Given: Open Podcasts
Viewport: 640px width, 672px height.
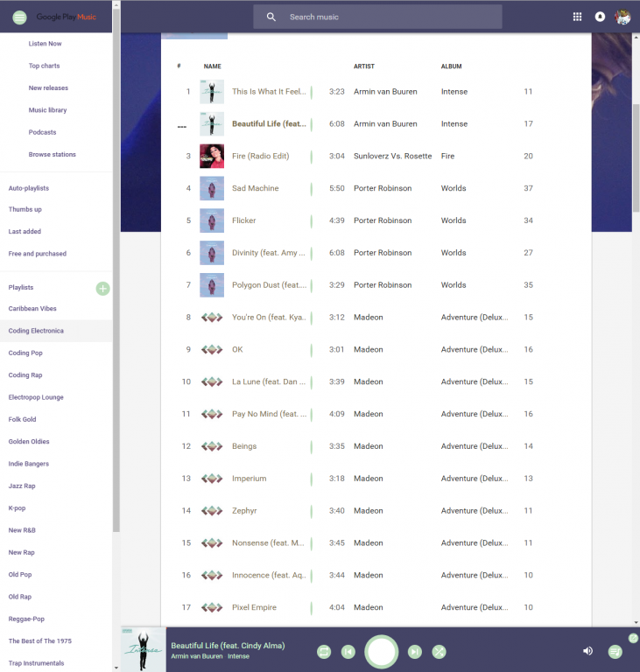Looking at the screenshot, I should tap(43, 132).
